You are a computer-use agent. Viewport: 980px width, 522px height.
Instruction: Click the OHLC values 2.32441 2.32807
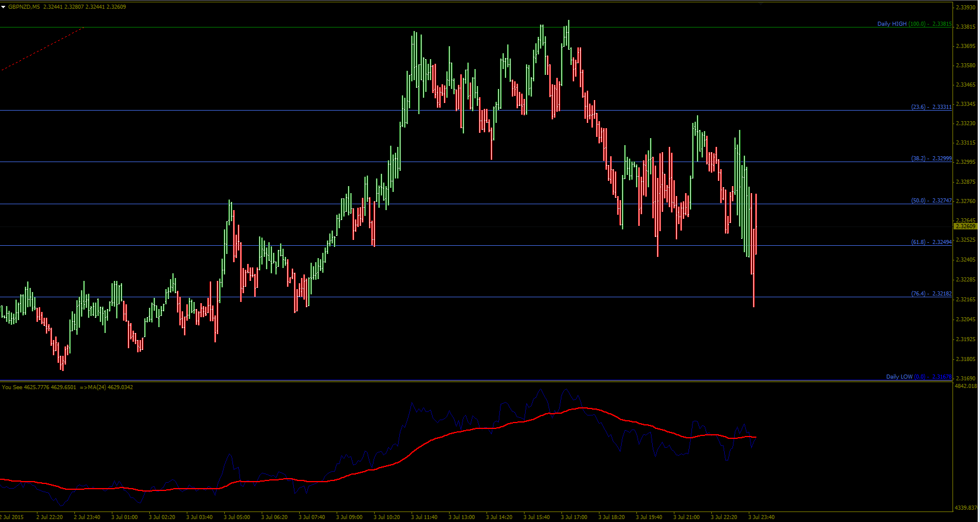coord(63,7)
